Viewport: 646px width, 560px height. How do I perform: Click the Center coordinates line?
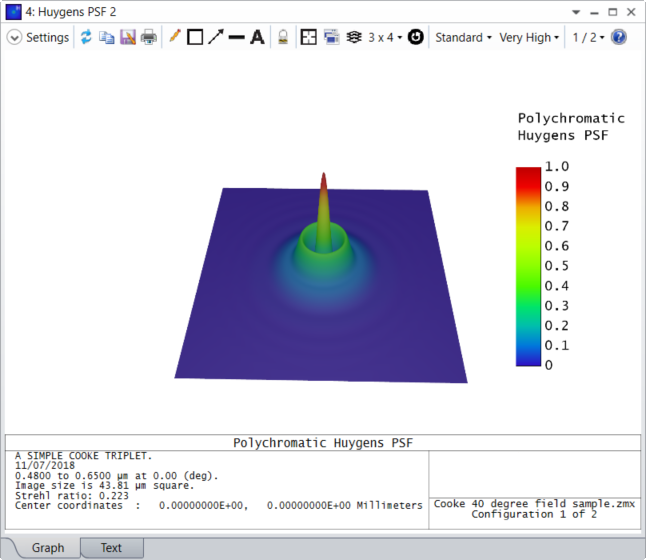219,505
